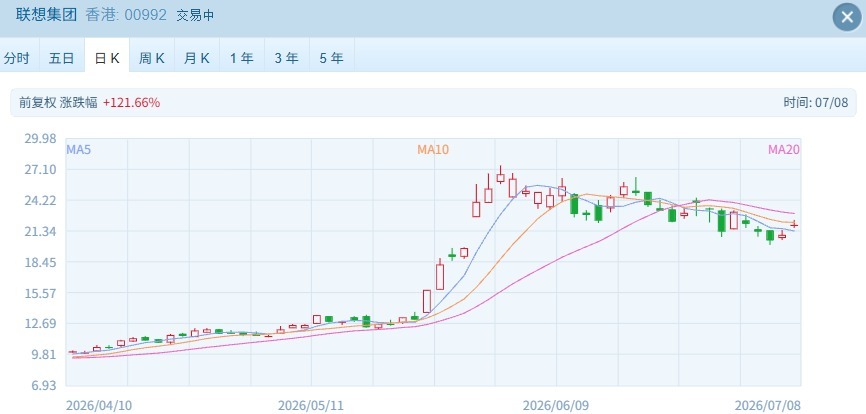
Task: Show the 3年 chart tab
Action: click(287, 58)
